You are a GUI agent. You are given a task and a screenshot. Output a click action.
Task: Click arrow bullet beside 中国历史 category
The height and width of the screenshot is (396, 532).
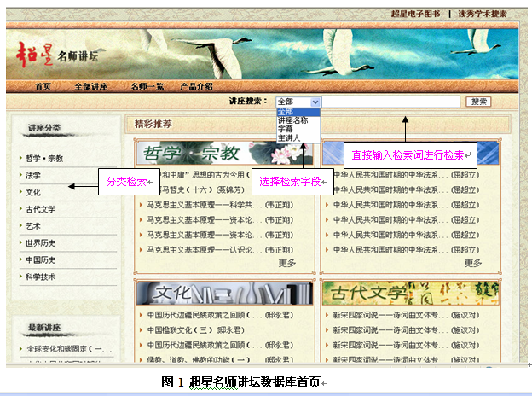[x=20, y=259]
